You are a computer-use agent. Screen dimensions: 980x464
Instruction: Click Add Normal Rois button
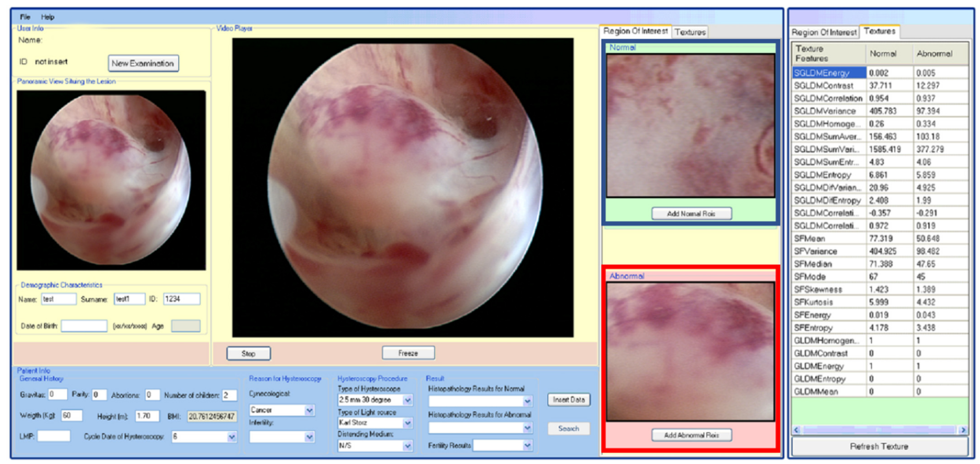point(691,214)
